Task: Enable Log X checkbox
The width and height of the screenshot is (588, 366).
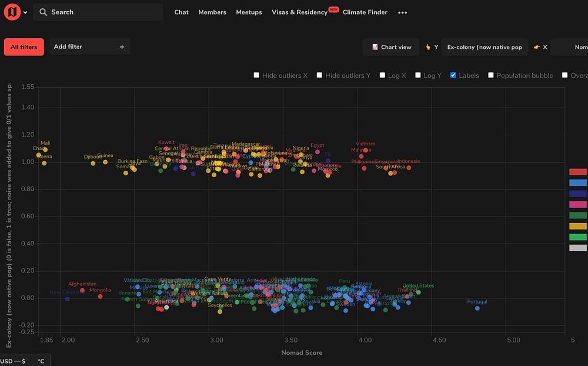Action: 382,75
